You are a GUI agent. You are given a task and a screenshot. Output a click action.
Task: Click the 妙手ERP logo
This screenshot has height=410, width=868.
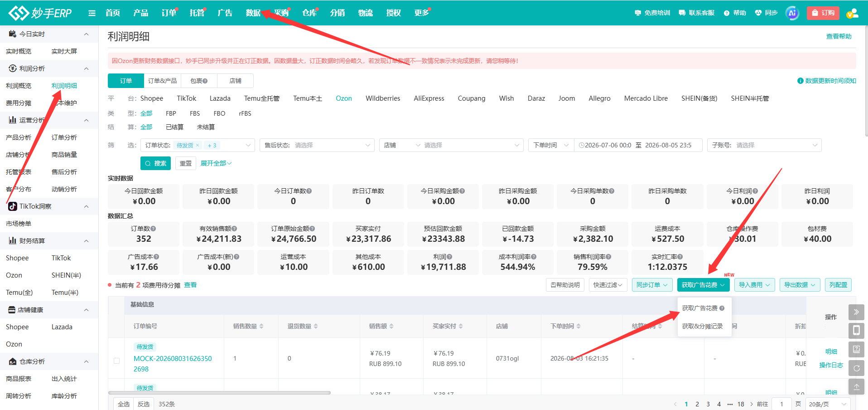pos(40,13)
